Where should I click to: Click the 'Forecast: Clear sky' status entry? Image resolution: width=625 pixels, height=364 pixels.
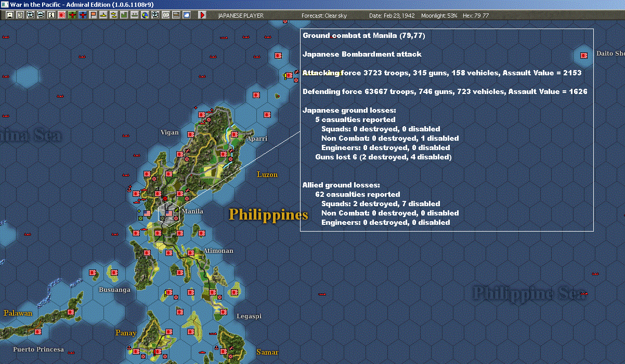point(324,16)
